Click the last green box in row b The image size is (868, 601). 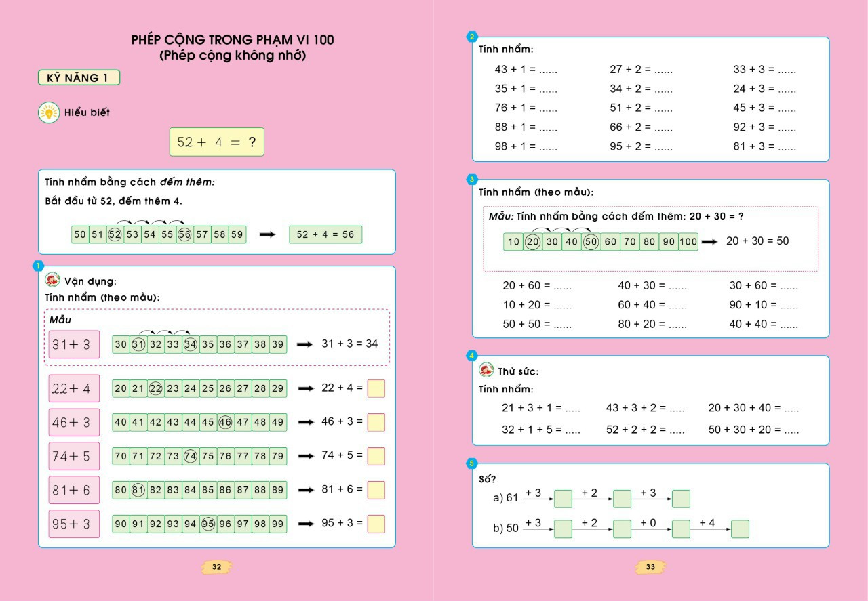740,529
